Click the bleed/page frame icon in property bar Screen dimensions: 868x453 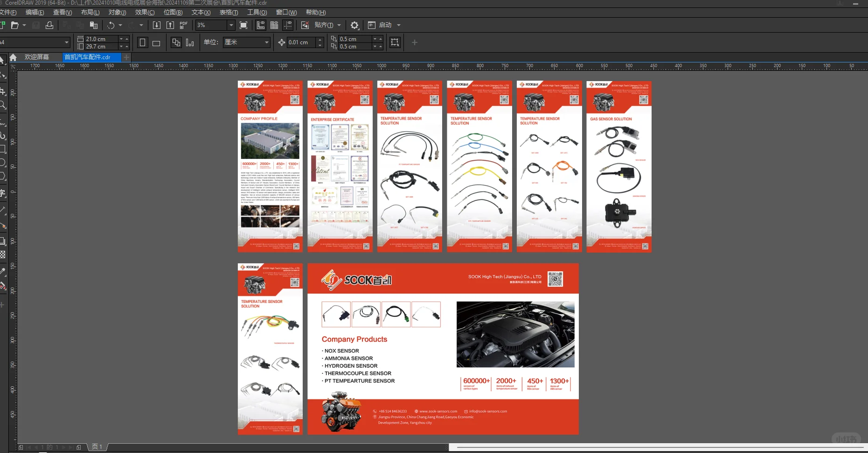(395, 42)
